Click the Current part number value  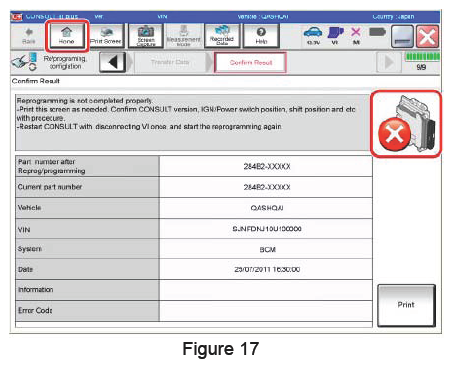(267, 187)
